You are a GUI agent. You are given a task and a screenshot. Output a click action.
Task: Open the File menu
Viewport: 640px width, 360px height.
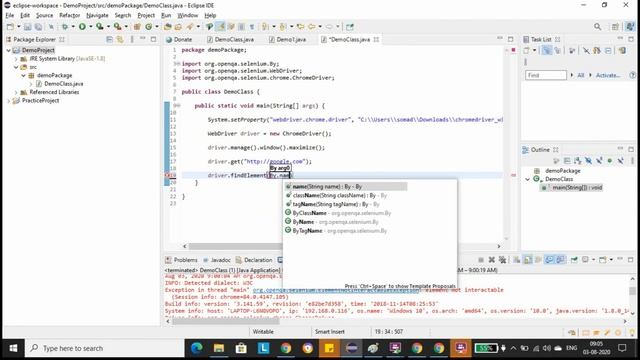(x=10, y=15)
